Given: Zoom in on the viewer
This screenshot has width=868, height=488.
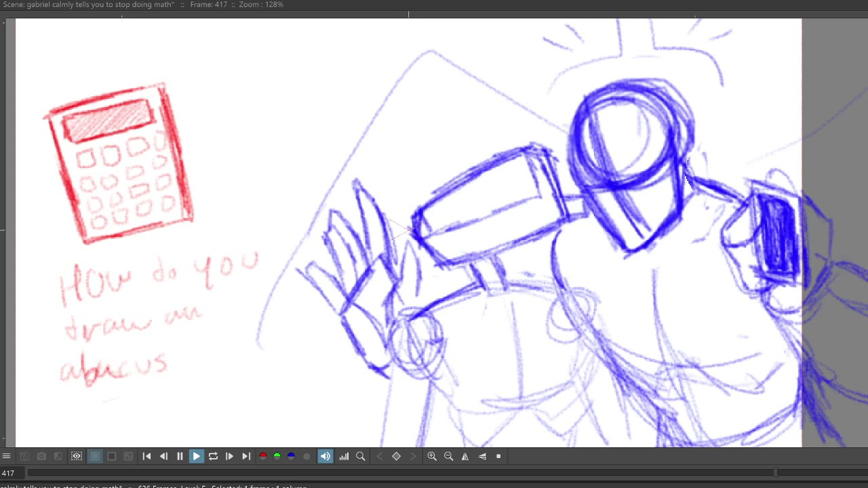Looking at the screenshot, I should (x=432, y=456).
